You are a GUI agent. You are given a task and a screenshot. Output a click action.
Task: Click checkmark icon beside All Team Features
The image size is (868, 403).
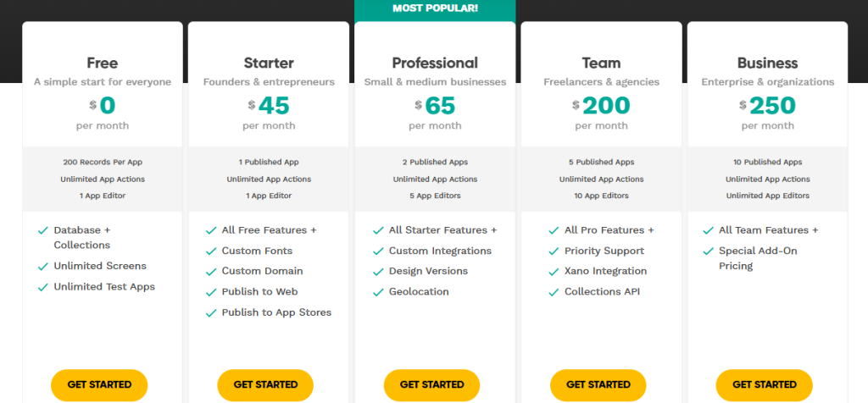pyautogui.click(x=706, y=230)
